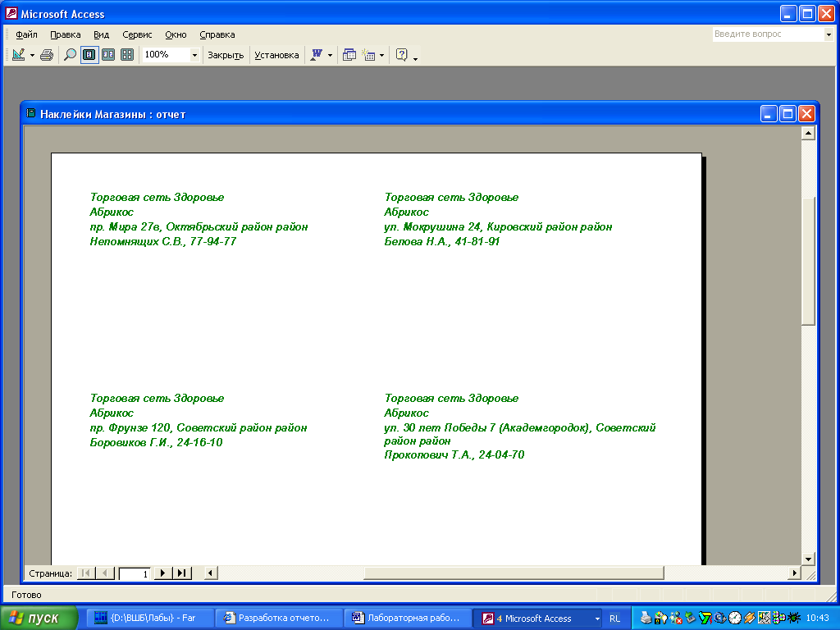Click the 10:43 clock in the taskbar

click(x=818, y=619)
